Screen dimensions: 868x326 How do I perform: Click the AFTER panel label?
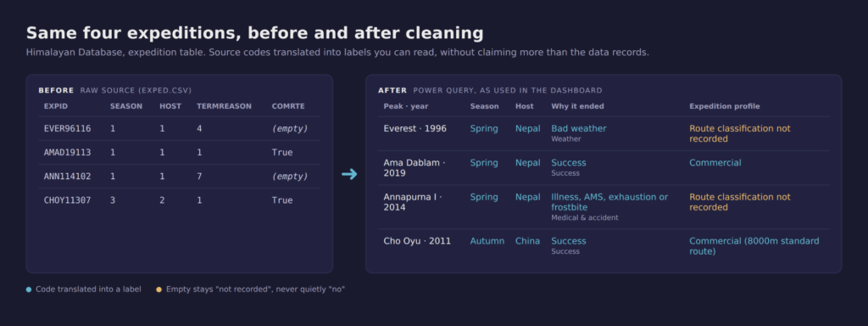point(392,90)
